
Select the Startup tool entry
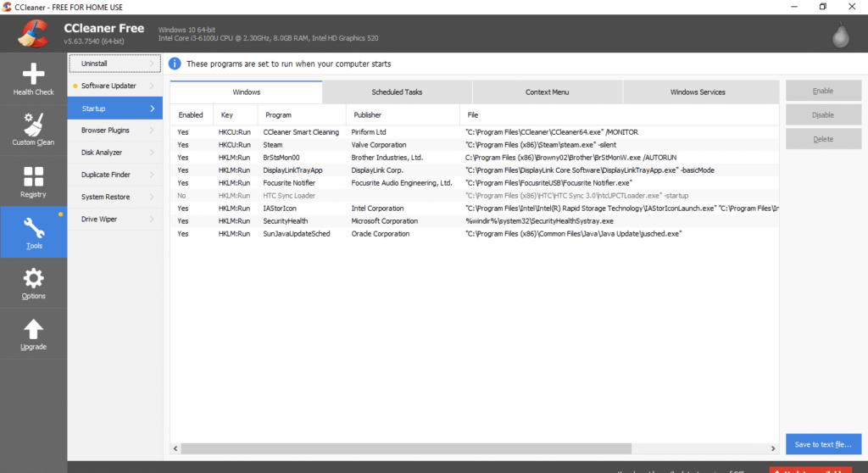[x=115, y=109]
